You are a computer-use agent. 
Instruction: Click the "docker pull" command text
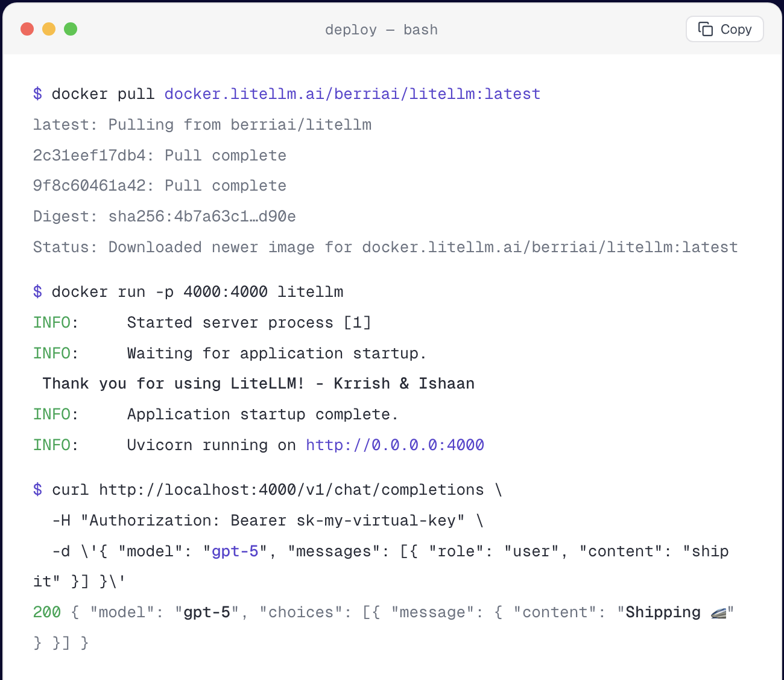(x=103, y=94)
